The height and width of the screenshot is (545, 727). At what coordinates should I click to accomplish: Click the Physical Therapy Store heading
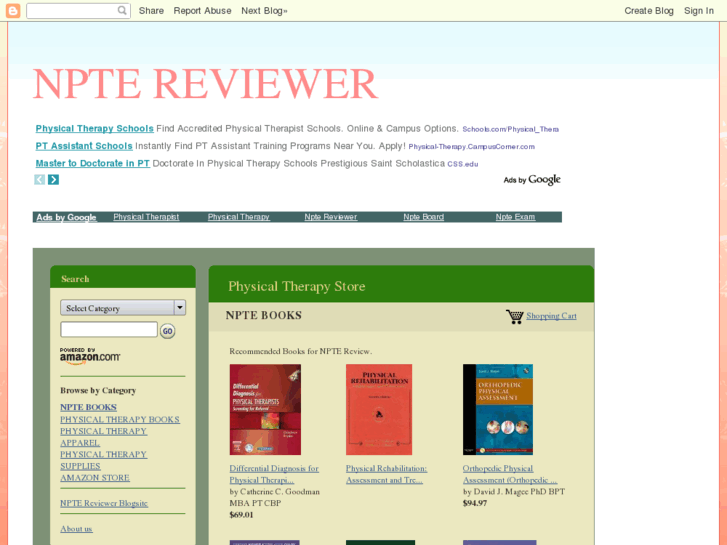click(x=297, y=286)
